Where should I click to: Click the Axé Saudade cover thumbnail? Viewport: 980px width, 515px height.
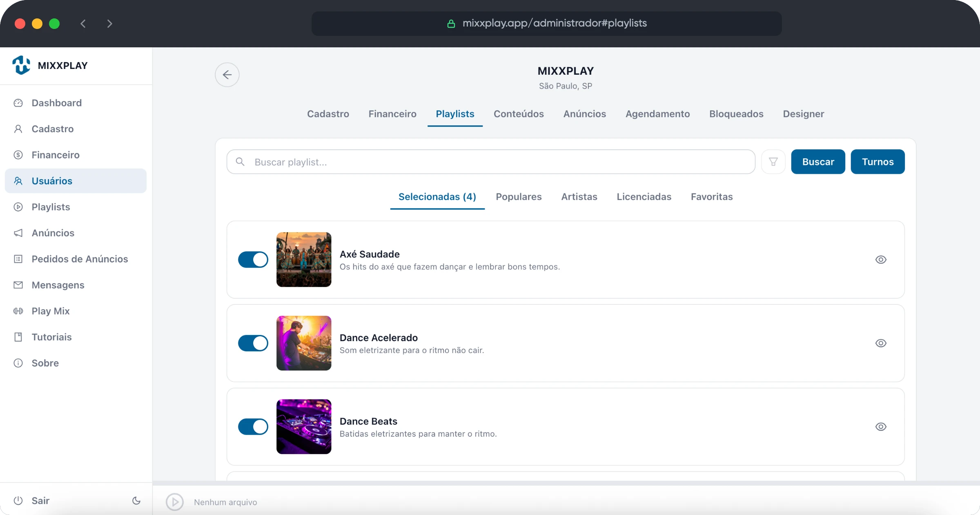click(x=304, y=260)
